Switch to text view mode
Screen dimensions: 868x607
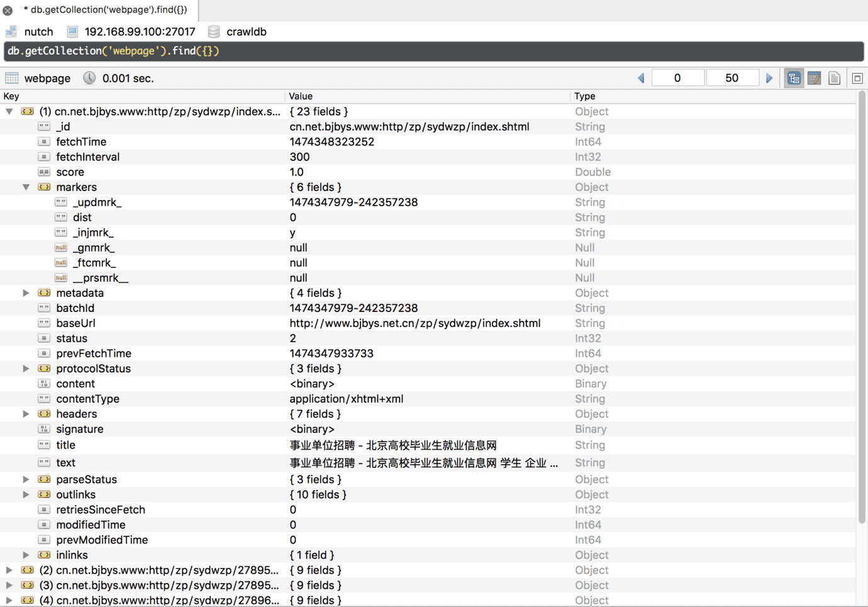pyautogui.click(x=834, y=78)
